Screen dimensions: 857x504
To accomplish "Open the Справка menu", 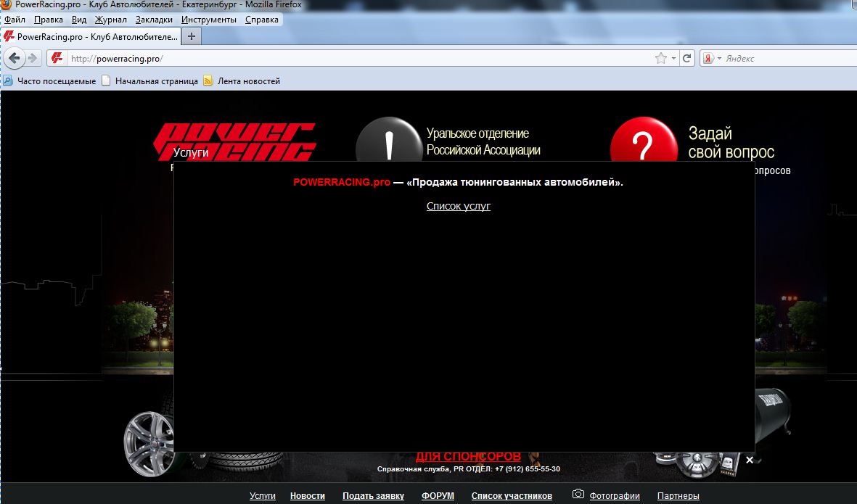I will click(262, 20).
